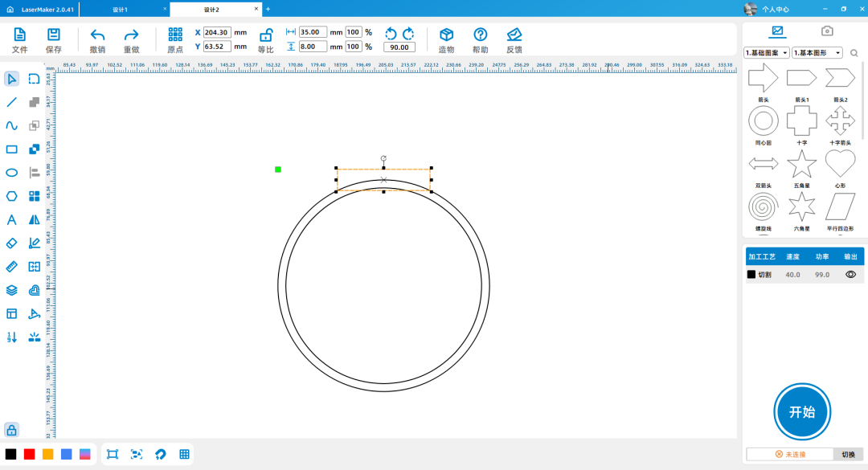Pick the eraser tool
Image resolution: width=868 pixels, height=470 pixels.
point(12,243)
